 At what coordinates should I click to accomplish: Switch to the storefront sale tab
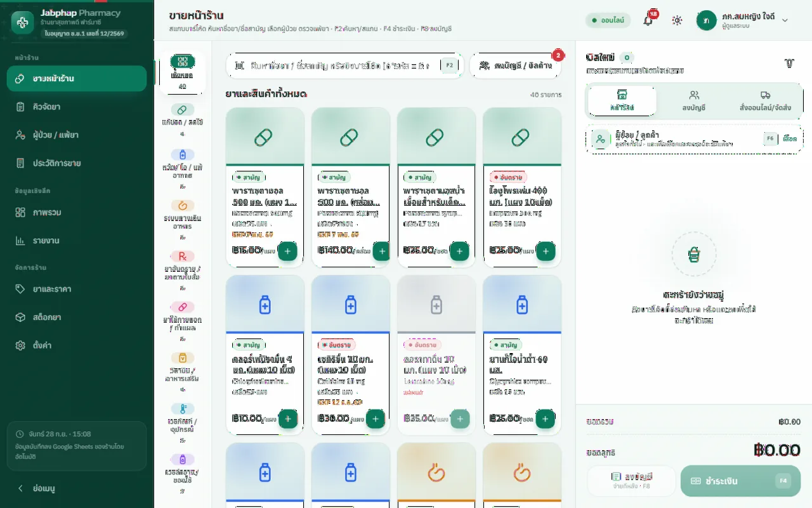pyautogui.click(x=622, y=101)
